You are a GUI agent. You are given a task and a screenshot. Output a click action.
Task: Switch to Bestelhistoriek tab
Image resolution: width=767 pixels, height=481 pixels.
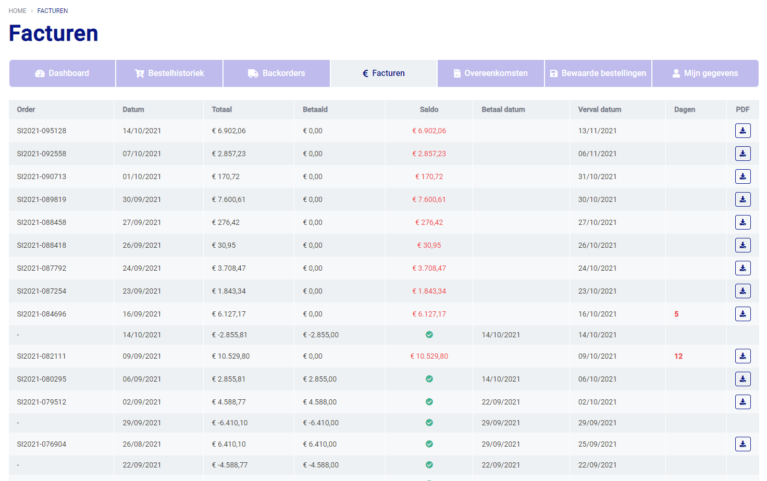(x=168, y=73)
